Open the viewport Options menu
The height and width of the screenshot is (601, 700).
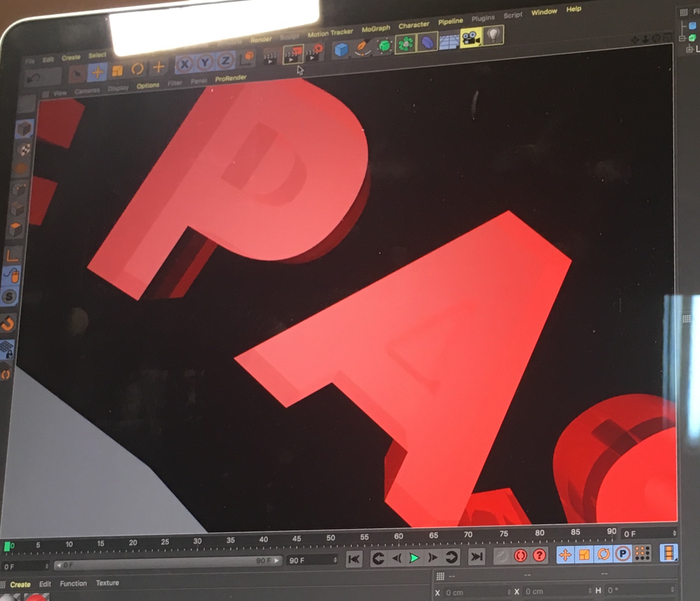[x=148, y=86]
